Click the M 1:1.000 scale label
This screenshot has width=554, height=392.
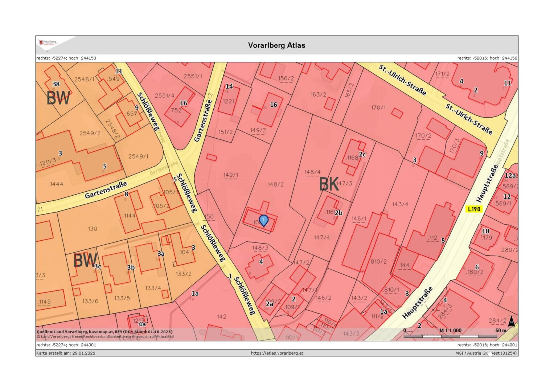click(x=450, y=330)
